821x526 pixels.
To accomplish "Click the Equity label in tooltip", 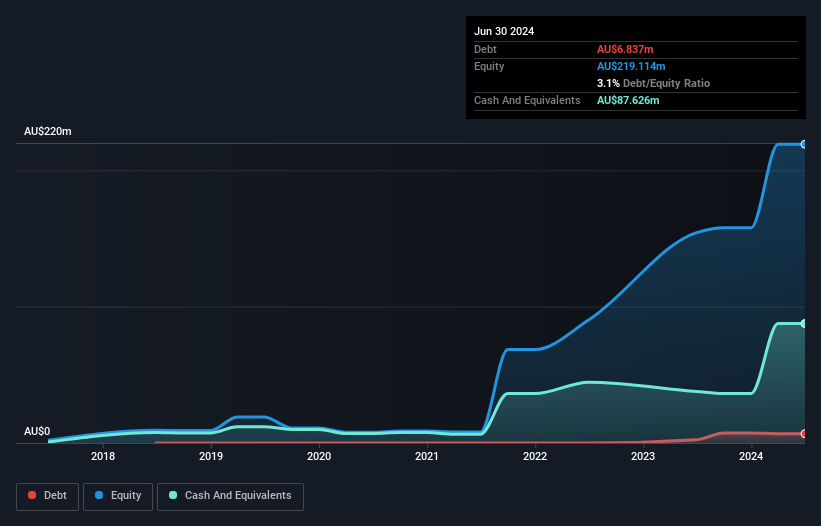I will click(x=489, y=66).
